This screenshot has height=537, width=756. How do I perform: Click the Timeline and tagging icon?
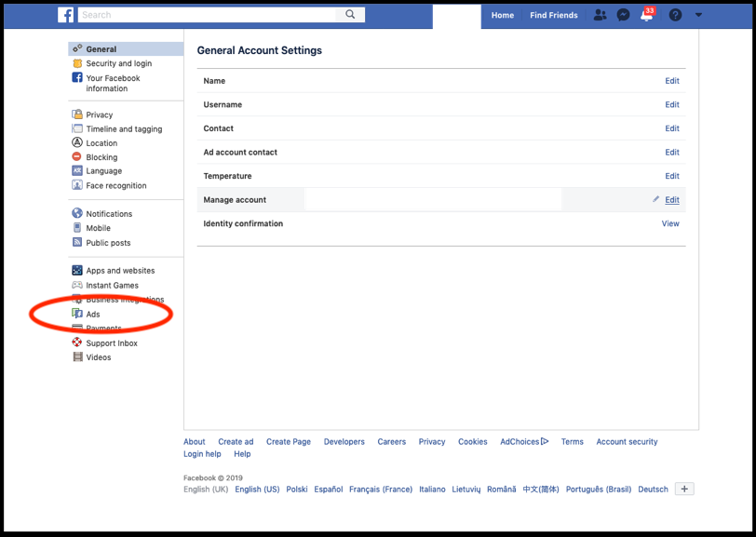pos(77,128)
